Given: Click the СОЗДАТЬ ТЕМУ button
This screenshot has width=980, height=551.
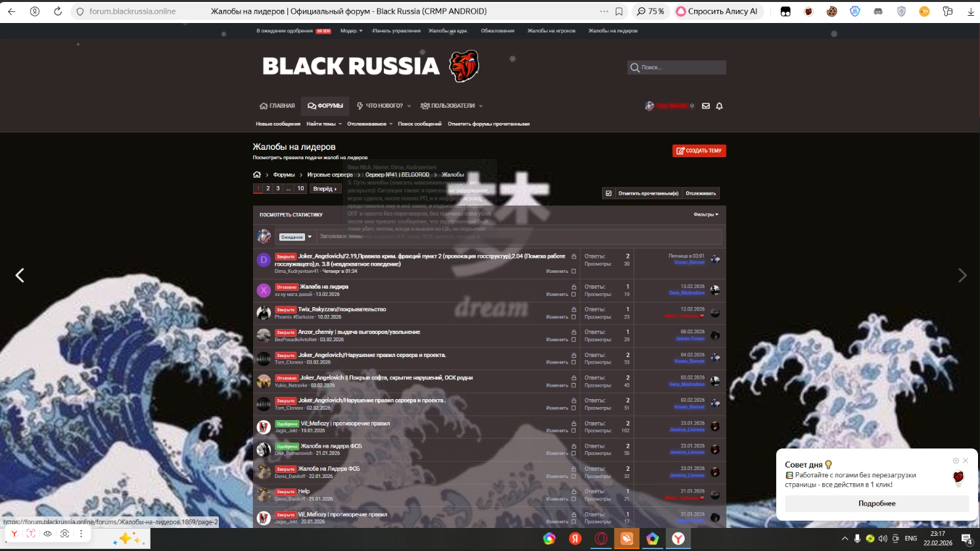Looking at the screenshot, I should click(x=699, y=151).
